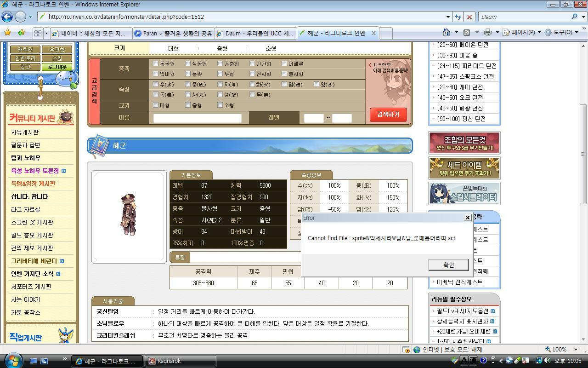
Task: Click the red 검색하기 search button
Action: click(x=388, y=115)
